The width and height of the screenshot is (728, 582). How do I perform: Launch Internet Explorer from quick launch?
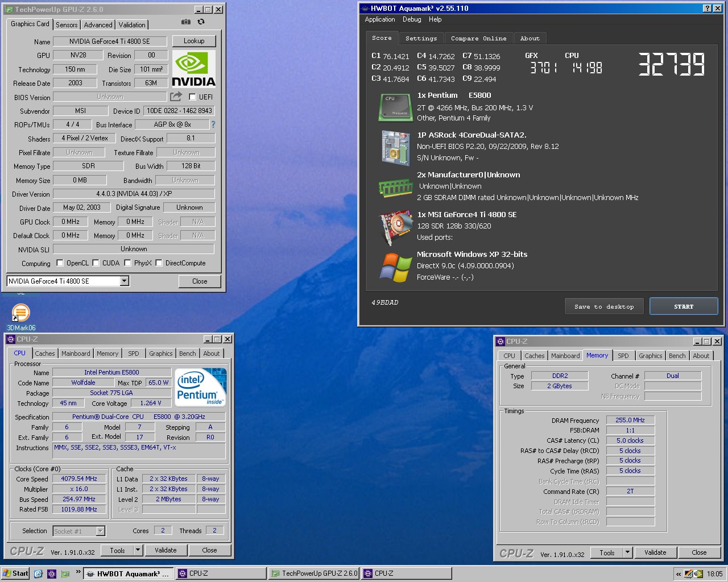tap(38, 573)
